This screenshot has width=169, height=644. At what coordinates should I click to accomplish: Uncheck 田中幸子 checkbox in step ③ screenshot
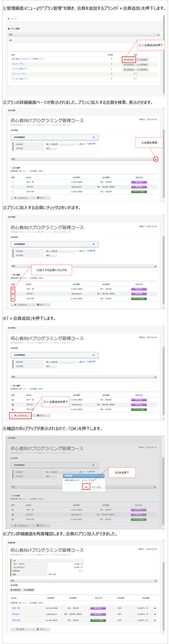click(x=13, y=294)
